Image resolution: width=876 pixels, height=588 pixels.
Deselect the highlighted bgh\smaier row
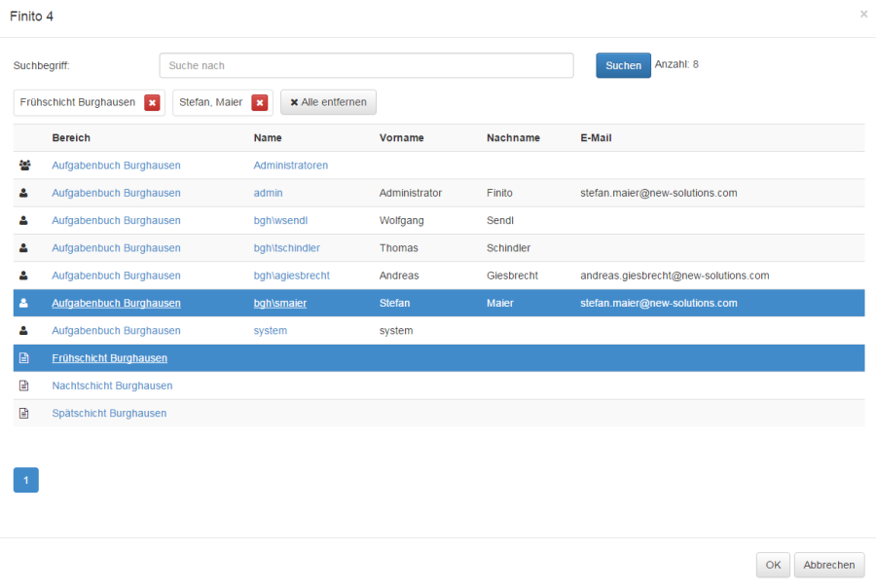[279, 303]
